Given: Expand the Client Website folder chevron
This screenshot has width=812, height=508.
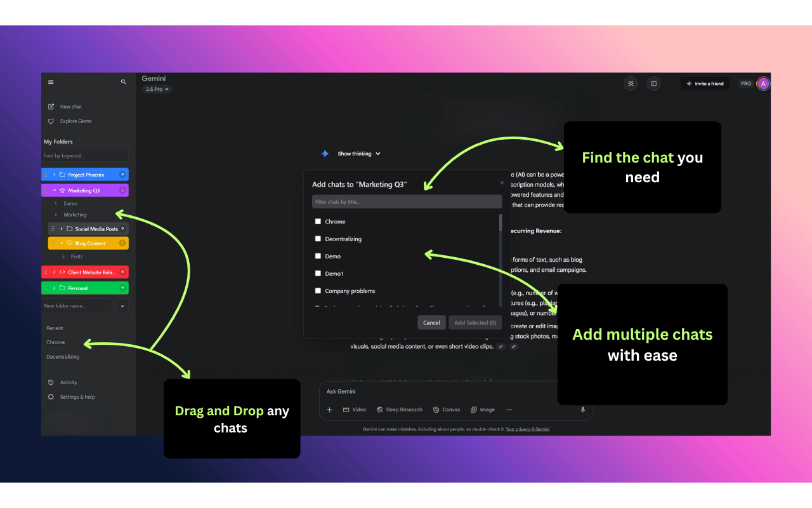Looking at the screenshot, I should point(55,272).
